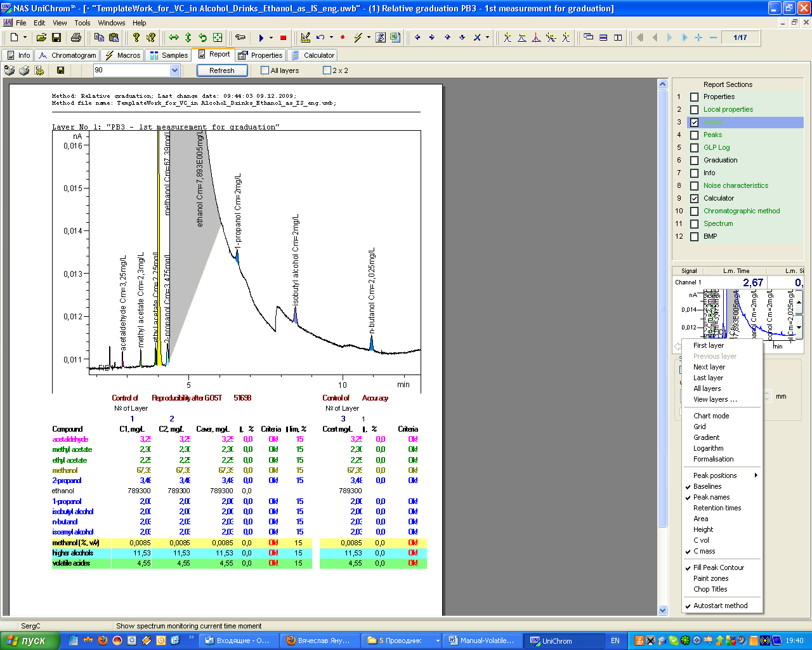Uncheck the Calculator report section box
The width and height of the screenshot is (812, 650).
tap(694, 199)
